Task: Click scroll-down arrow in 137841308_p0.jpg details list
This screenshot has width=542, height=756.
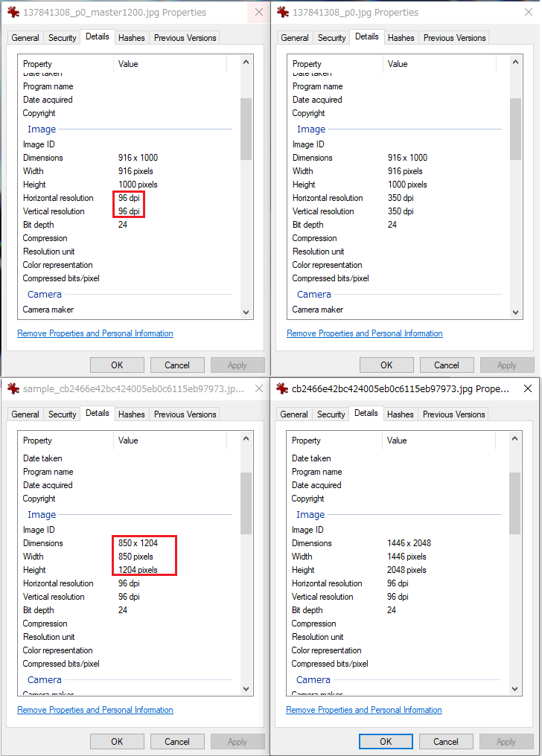Action: click(x=515, y=313)
